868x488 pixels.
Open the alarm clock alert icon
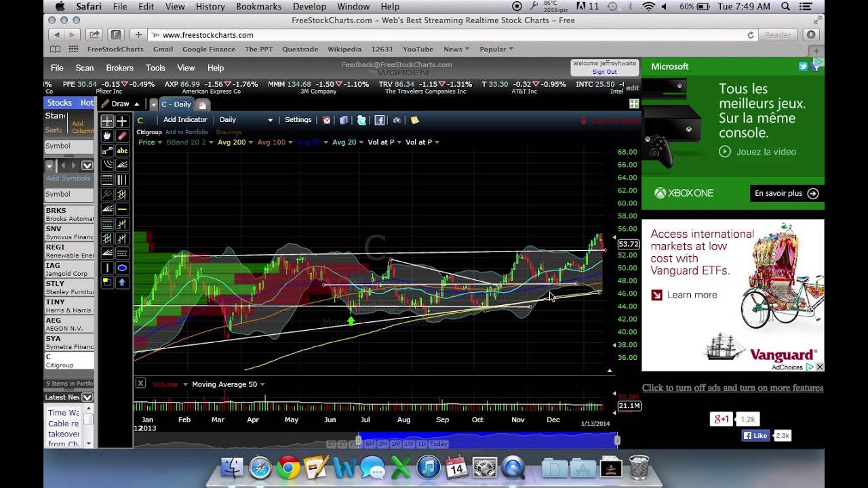click(326, 120)
